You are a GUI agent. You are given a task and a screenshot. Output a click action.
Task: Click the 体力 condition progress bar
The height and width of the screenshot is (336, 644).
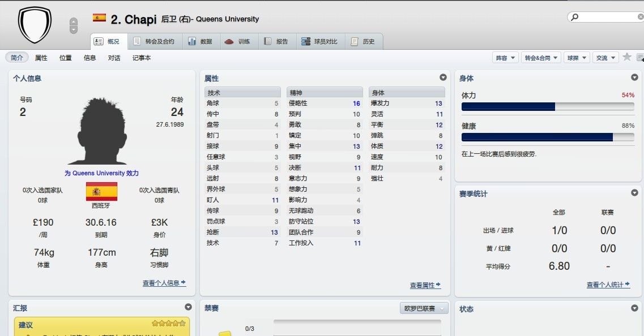click(548, 106)
